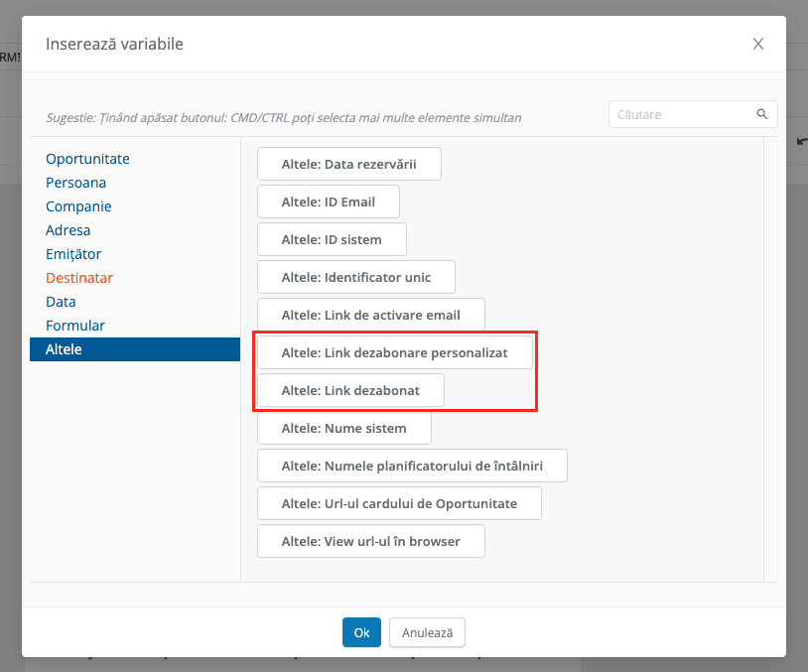This screenshot has width=808, height=672.
Task: Select the Altele: Link dezabonat variable
Action: [350, 390]
